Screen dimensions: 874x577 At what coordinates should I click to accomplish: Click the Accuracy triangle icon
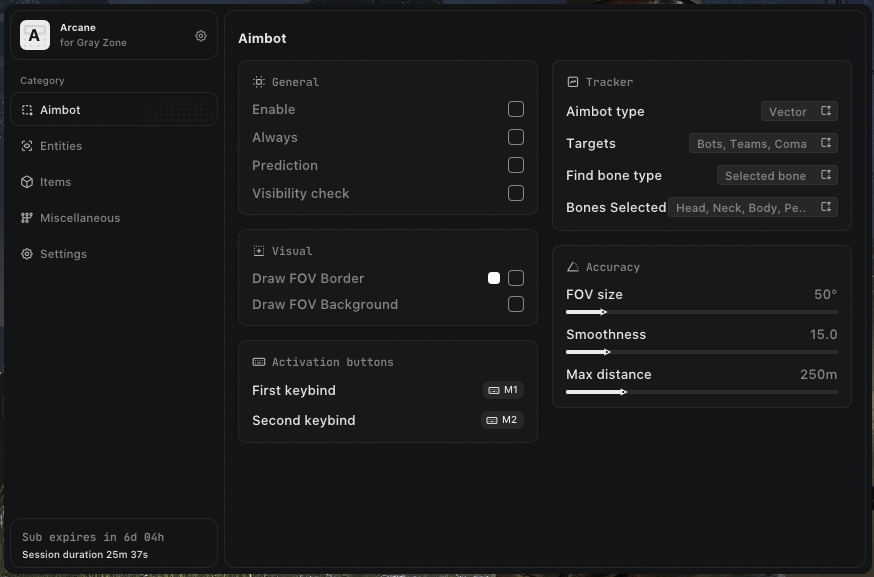pos(573,267)
